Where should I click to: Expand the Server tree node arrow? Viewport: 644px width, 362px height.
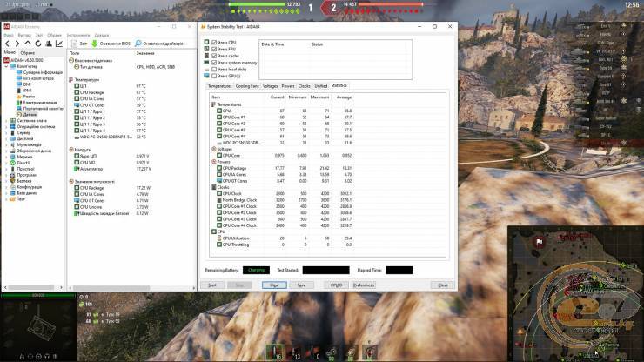coord(6,133)
